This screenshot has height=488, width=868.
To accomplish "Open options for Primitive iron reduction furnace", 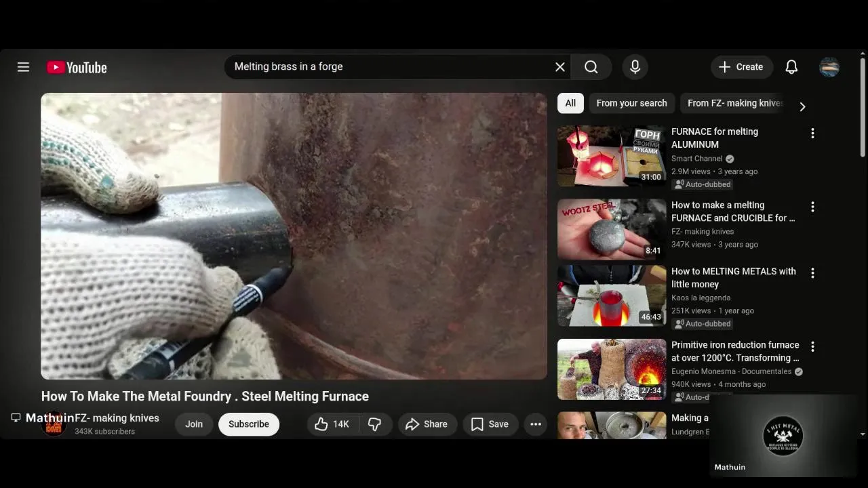I will coord(812,346).
